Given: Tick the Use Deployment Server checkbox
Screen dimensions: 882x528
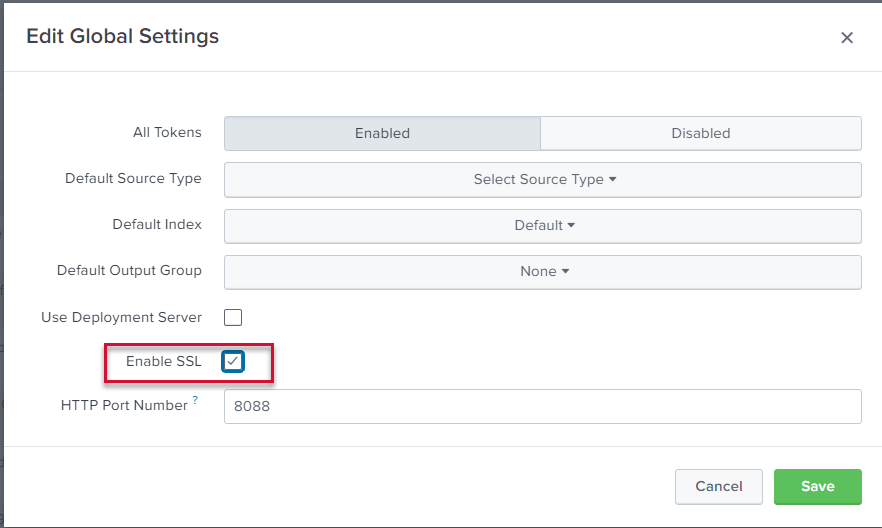Looking at the screenshot, I should tap(233, 318).
